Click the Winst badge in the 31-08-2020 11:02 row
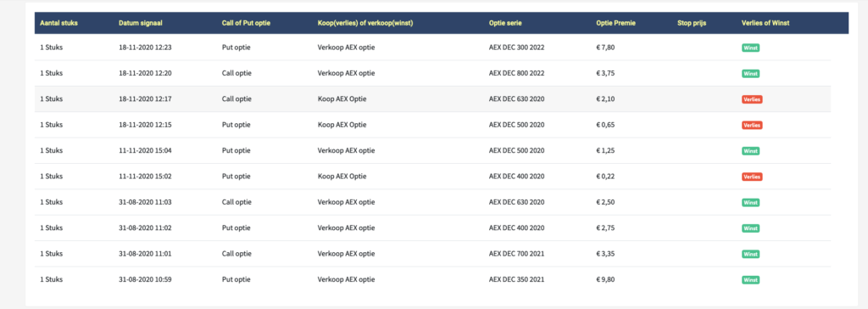868x309 pixels. pos(750,228)
